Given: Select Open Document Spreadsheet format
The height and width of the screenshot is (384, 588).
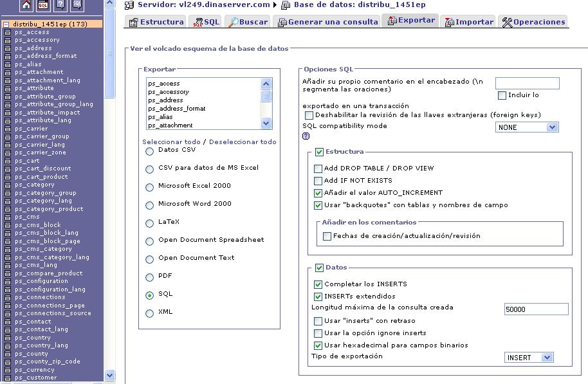Looking at the screenshot, I should tap(150, 241).
